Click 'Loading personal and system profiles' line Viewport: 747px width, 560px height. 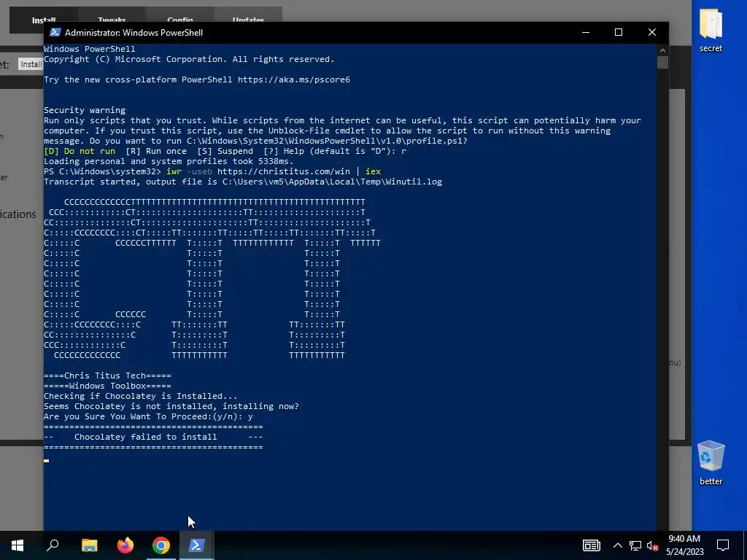pos(169,161)
